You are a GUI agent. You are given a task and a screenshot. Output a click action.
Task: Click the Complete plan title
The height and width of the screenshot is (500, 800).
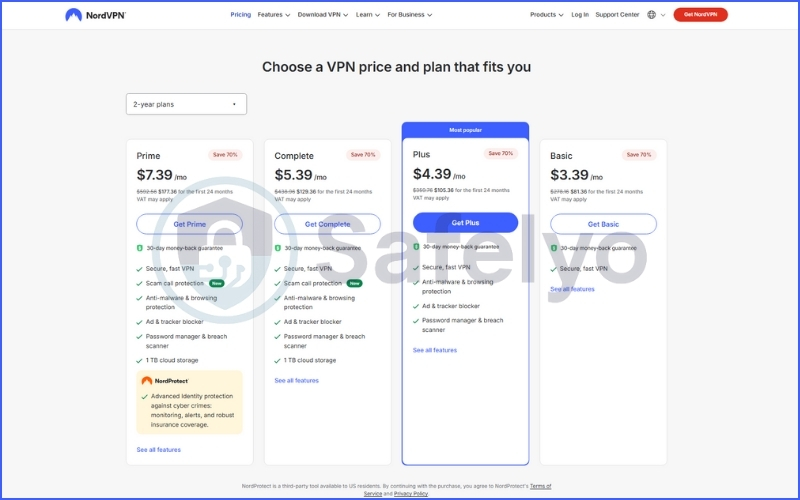point(294,156)
